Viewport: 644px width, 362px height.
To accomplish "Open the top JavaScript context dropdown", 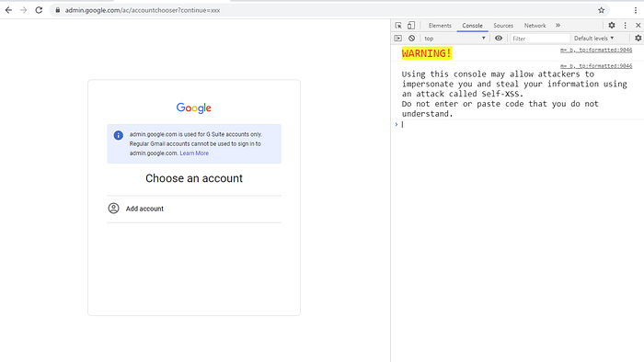I will tap(454, 38).
